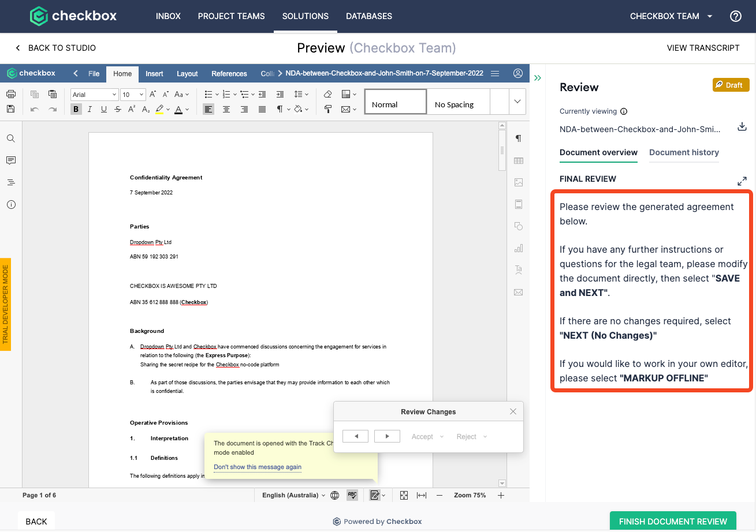
Task: Click the Fit to width icon
Action: [x=422, y=495]
